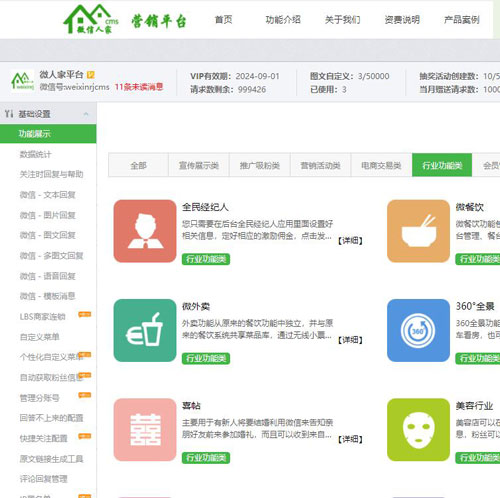Open 【详细】 for 微外卖

tap(350, 340)
